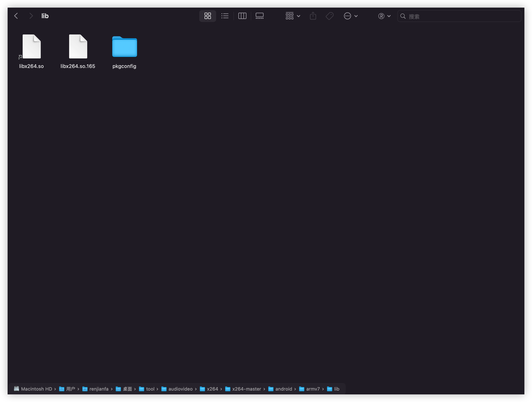Click the forward navigation arrow
This screenshot has width=532, height=402.
31,16
